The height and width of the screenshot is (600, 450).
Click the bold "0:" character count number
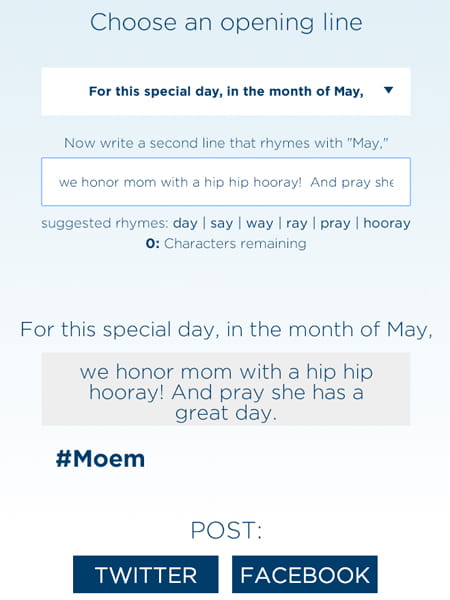[152, 243]
